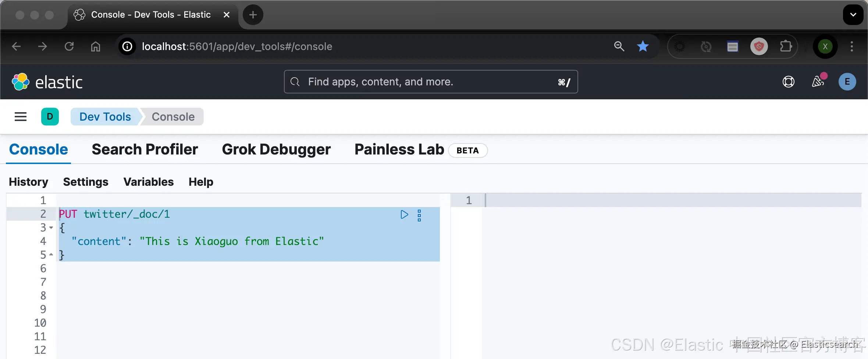This screenshot has width=868, height=359.
Task: Toggle the fold arrow on line 5
Action: coord(51,255)
